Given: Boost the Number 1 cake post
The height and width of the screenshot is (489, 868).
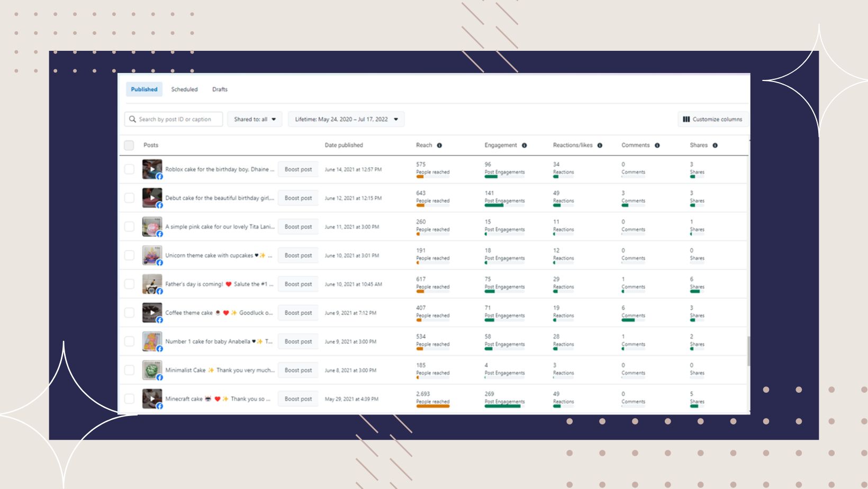Looking at the screenshot, I should pos(298,341).
